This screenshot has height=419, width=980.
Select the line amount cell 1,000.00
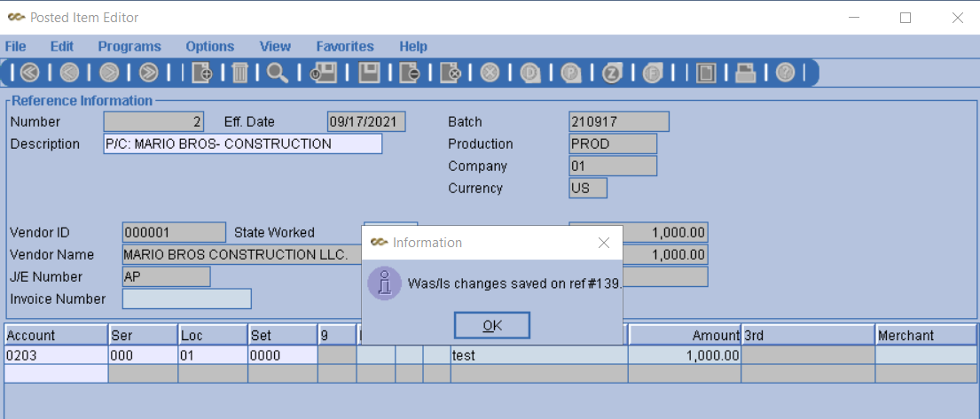[685, 355]
